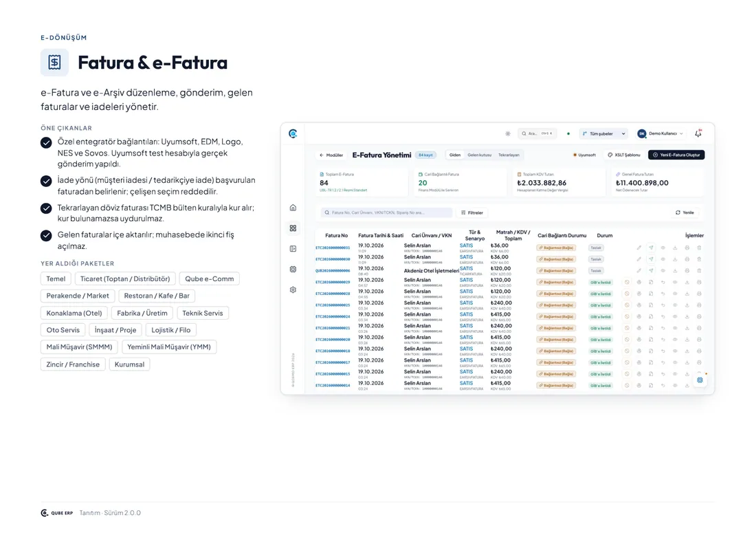Send draft invoice QUB202600000006

click(x=651, y=271)
